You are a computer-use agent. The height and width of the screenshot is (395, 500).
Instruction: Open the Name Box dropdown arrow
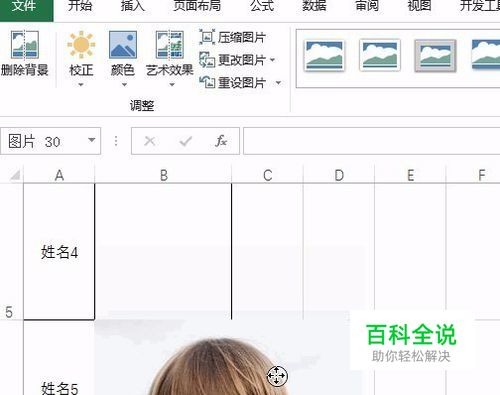[x=91, y=141]
